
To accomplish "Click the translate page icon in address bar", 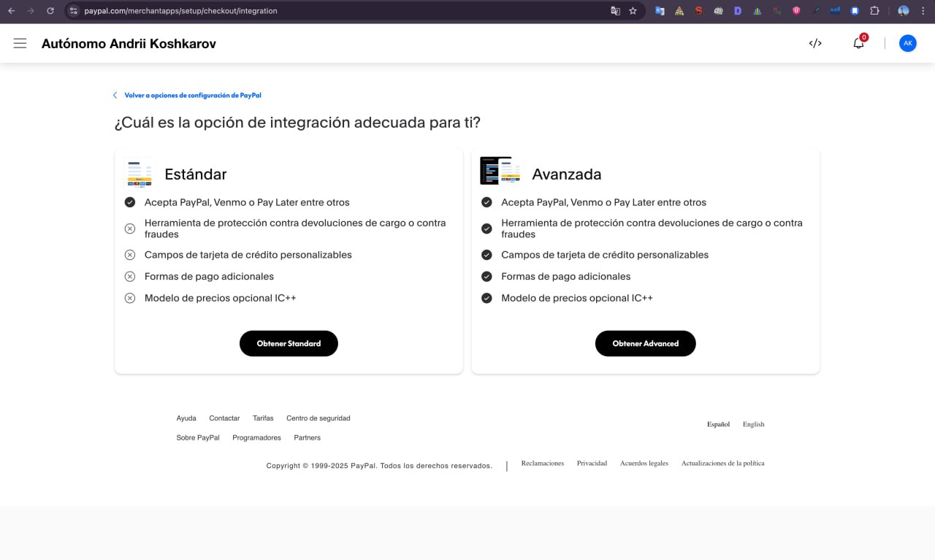I will click(615, 11).
